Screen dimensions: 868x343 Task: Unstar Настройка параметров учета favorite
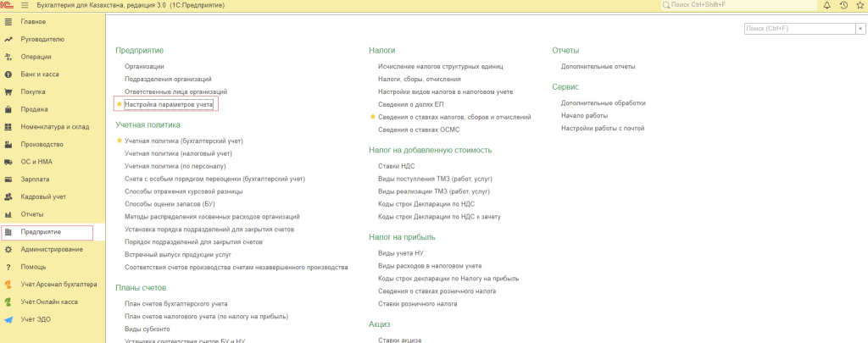point(120,104)
